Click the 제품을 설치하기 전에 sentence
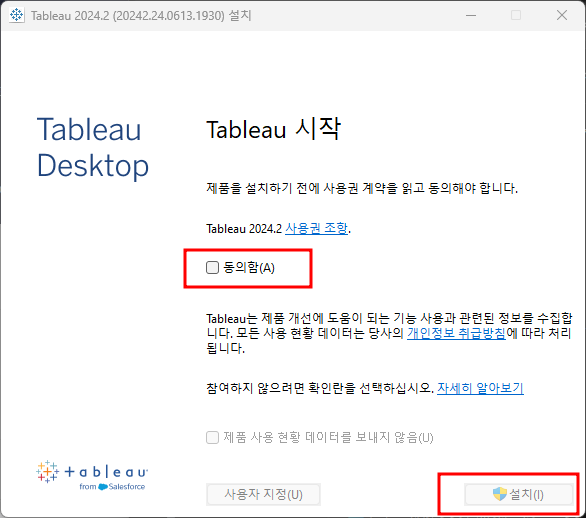Screen dimensions: 586x518 point(362,188)
